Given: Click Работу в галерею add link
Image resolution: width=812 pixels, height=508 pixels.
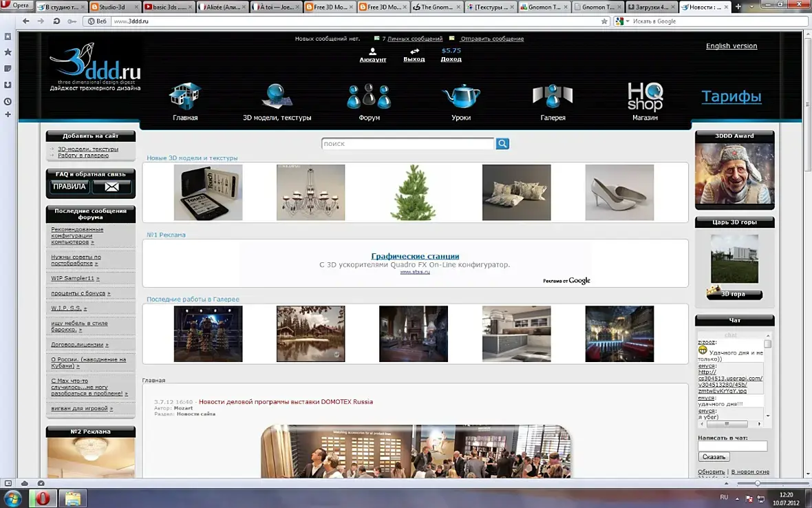Looking at the screenshot, I should coord(83,156).
